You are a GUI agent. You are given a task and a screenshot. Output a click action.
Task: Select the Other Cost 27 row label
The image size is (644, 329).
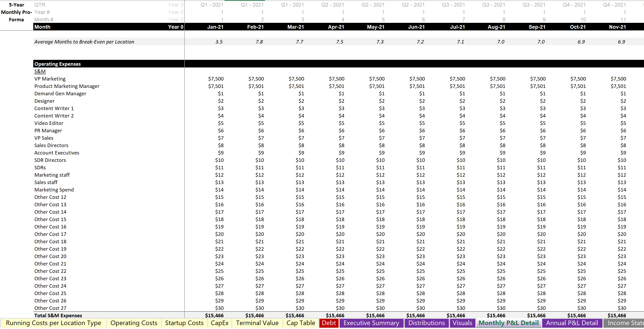point(50,308)
